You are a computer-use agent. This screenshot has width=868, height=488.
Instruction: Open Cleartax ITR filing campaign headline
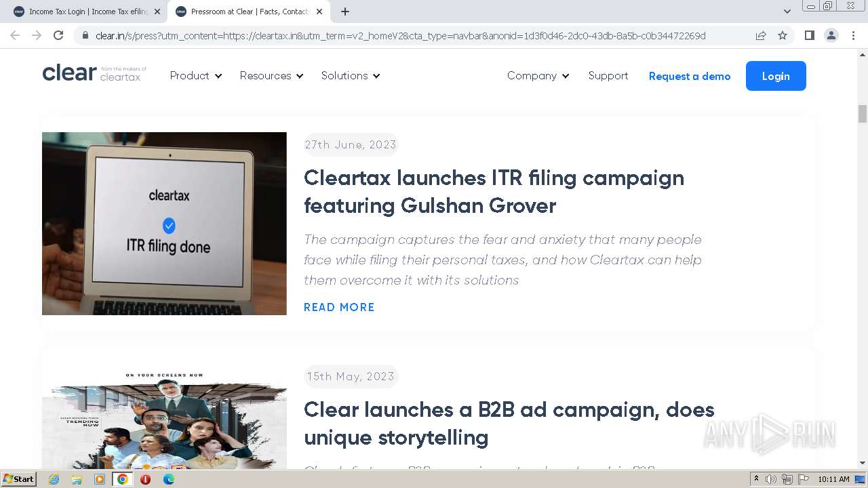tap(494, 192)
